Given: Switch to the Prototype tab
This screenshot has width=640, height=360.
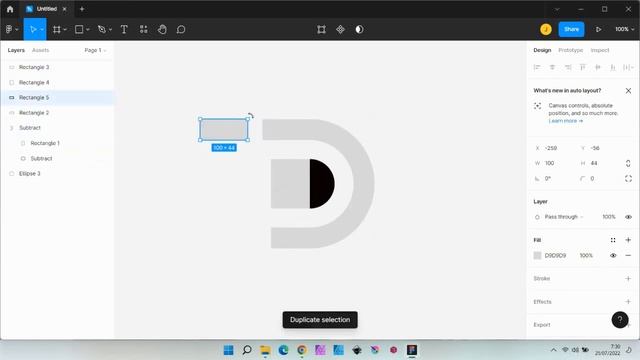Looking at the screenshot, I should 570,50.
